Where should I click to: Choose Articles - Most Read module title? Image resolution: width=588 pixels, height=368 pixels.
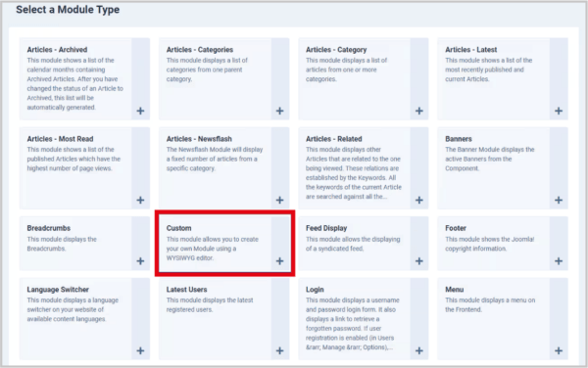point(60,139)
